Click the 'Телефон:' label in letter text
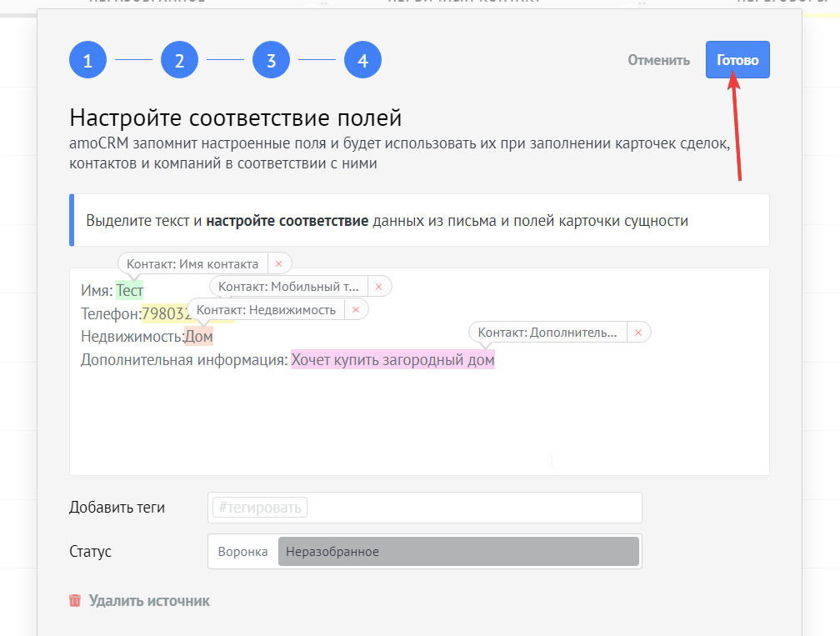The width and height of the screenshot is (840, 636). point(111,313)
